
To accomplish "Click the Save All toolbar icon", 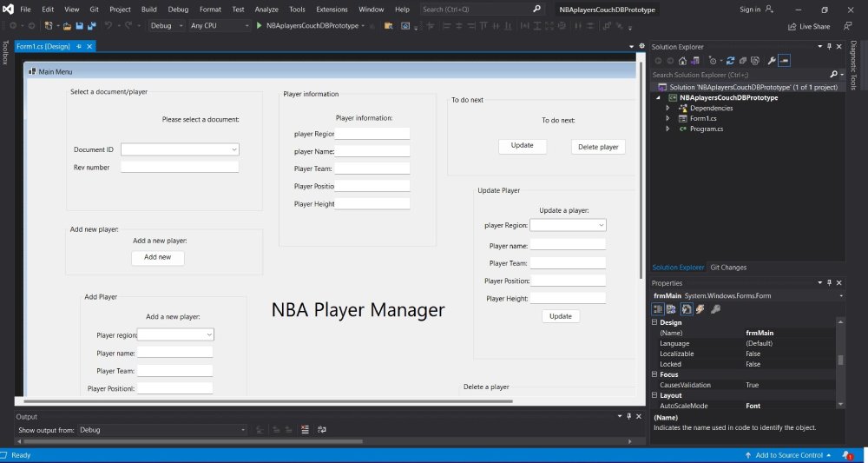I will [x=90, y=26].
